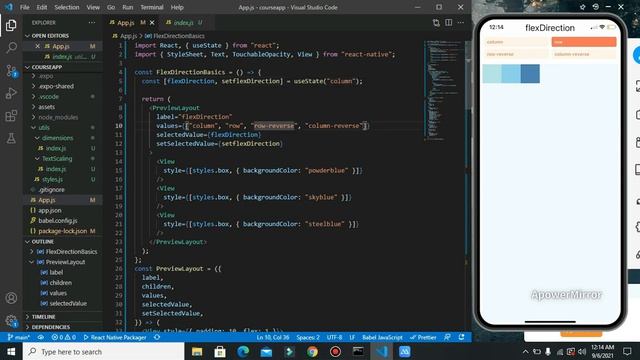The width and height of the screenshot is (640, 360).
Task: Open Explorer More Actions ellipsis
Action: [92, 22]
